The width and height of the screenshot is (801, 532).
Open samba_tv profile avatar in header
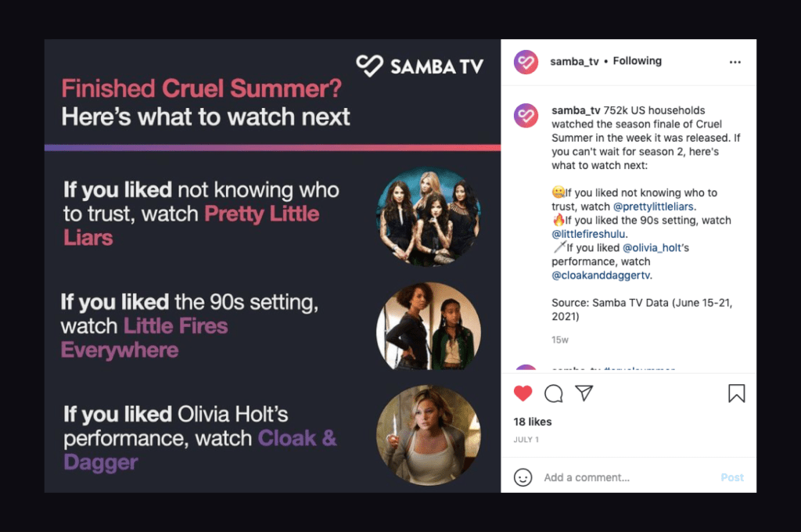click(x=526, y=62)
